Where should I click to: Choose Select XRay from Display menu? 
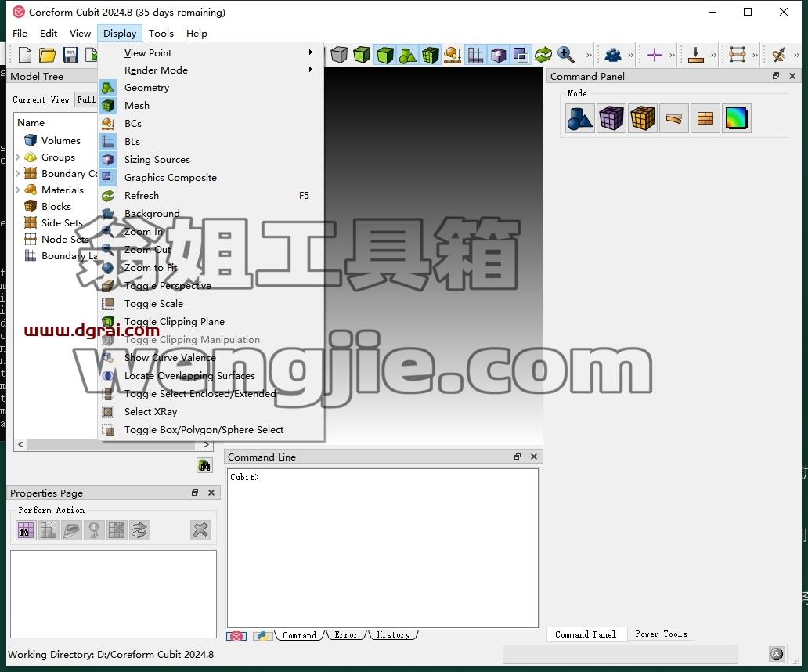pos(211,412)
